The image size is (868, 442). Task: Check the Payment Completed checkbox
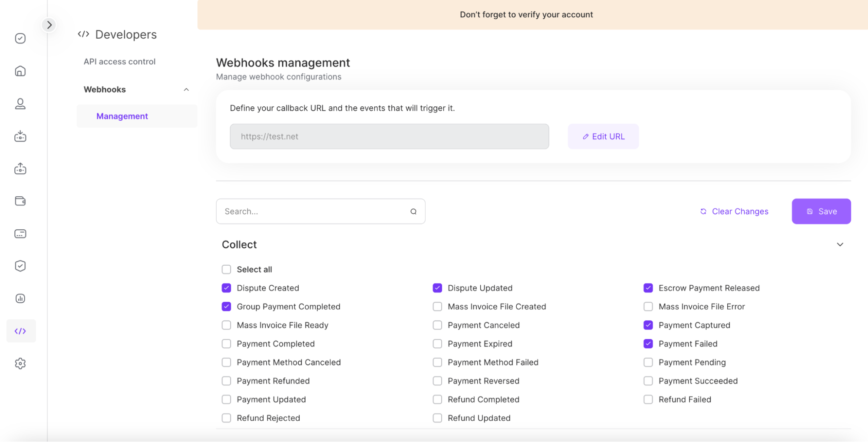click(x=226, y=343)
